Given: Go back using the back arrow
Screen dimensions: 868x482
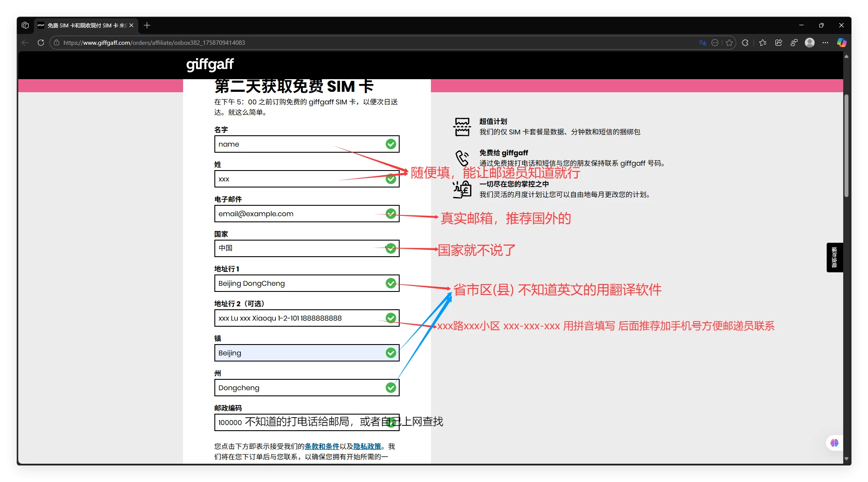Looking at the screenshot, I should pyautogui.click(x=25, y=43).
